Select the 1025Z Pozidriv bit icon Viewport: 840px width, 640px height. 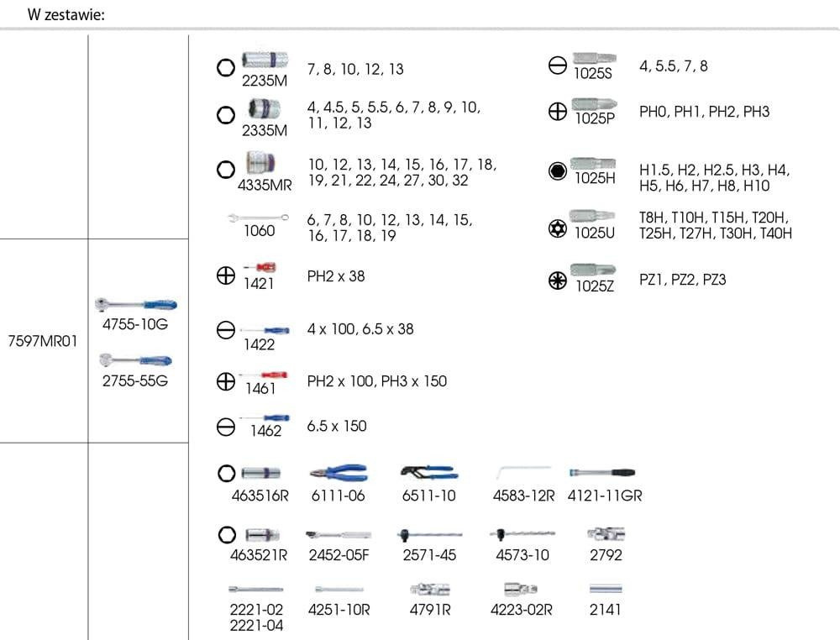(x=595, y=270)
